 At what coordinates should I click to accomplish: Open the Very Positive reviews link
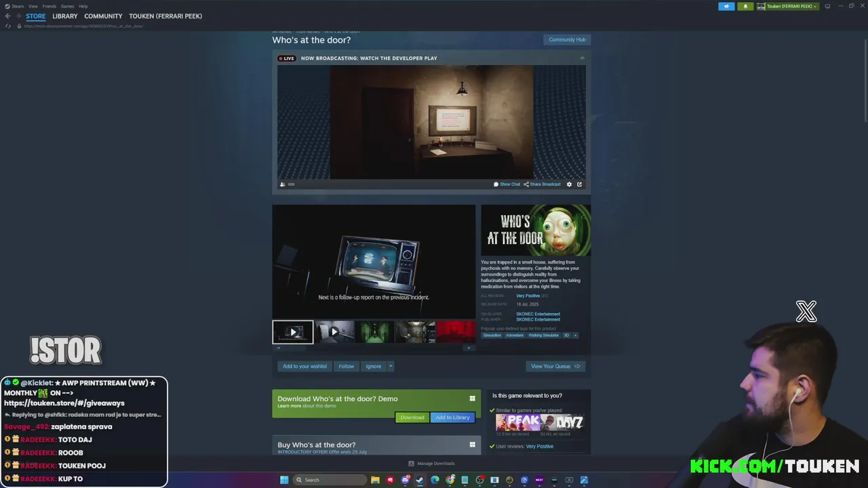coord(528,296)
